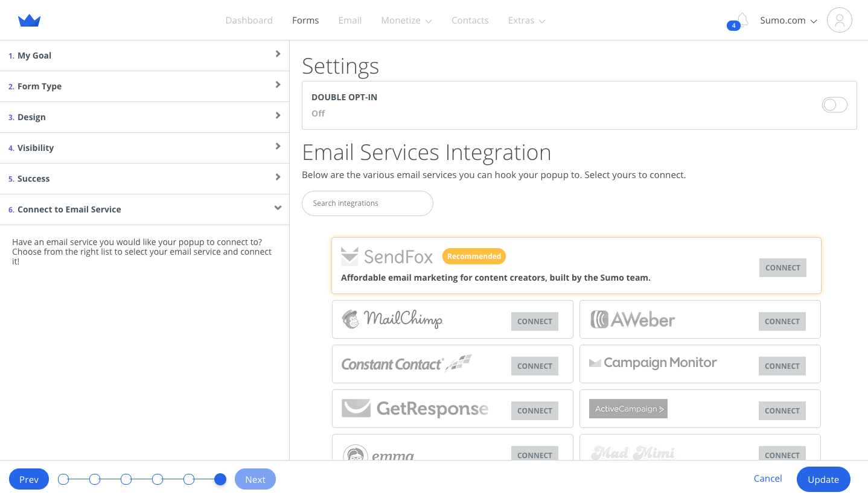Image resolution: width=868 pixels, height=498 pixels.
Task: Select the sixth filled progress step dot
Action: 220,479
